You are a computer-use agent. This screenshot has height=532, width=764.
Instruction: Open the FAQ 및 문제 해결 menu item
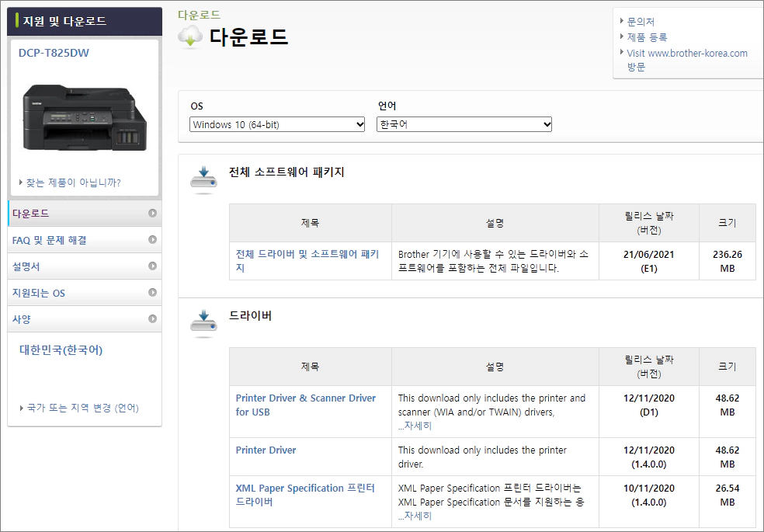click(x=85, y=240)
